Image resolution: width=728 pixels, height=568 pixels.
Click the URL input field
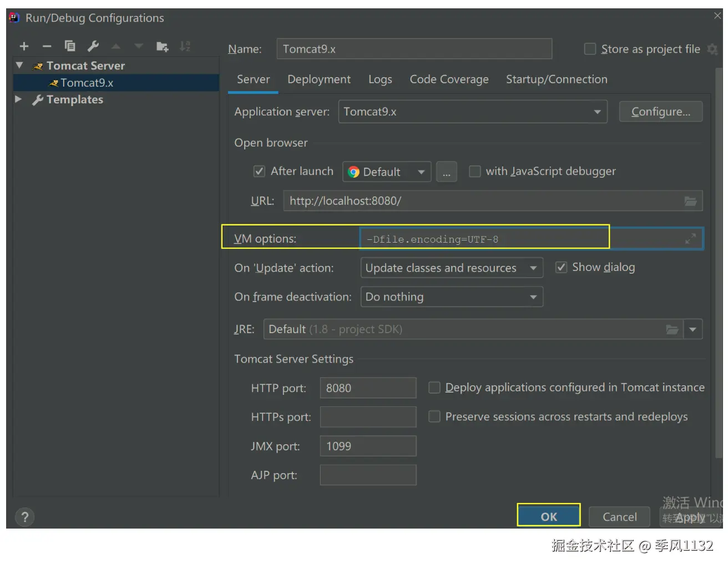(x=493, y=201)
